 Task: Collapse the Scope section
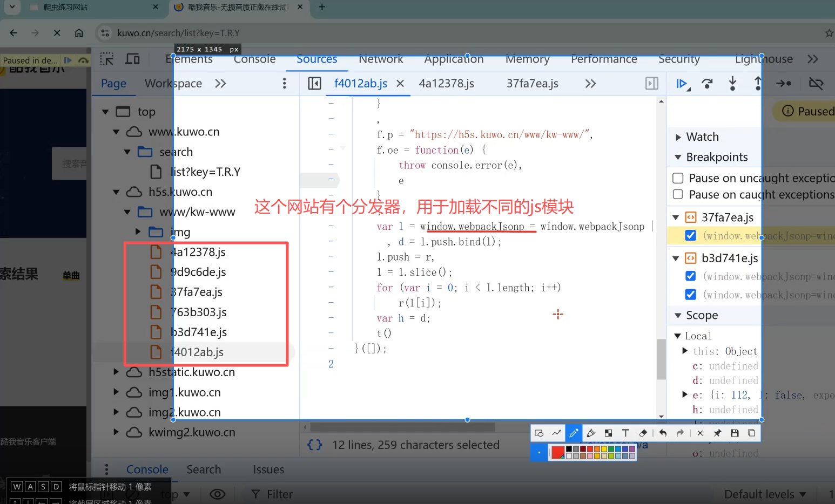click(x=678, y=315)
